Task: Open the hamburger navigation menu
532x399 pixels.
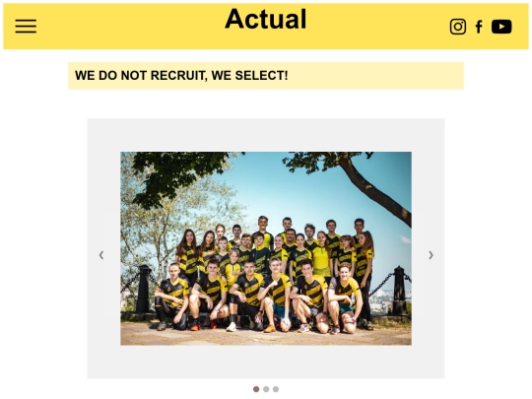Action: (x=26, y=27)
